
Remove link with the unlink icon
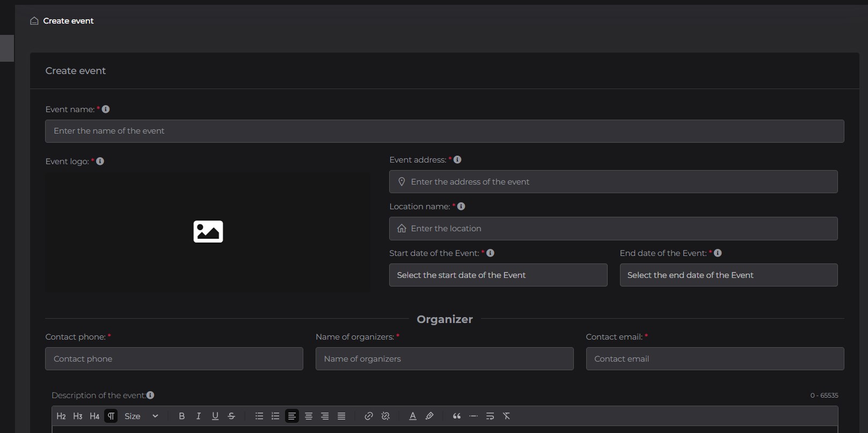click(385, 416)
